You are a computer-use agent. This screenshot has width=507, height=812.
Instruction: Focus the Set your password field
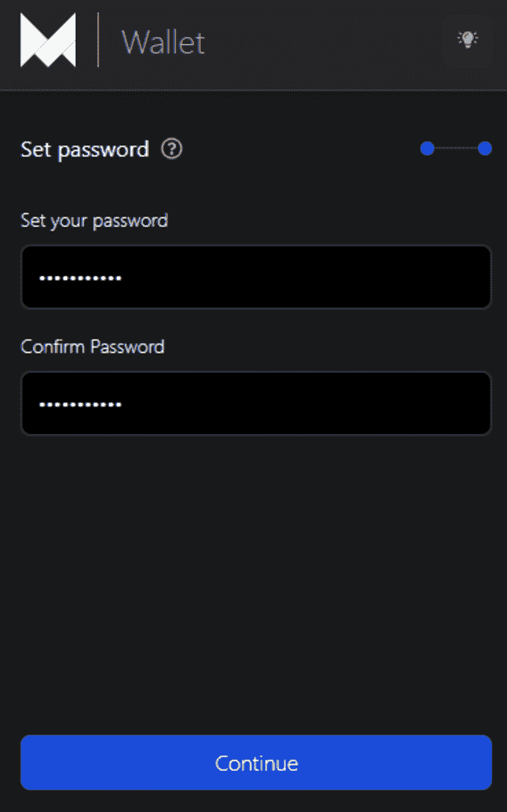click(256, 277)
